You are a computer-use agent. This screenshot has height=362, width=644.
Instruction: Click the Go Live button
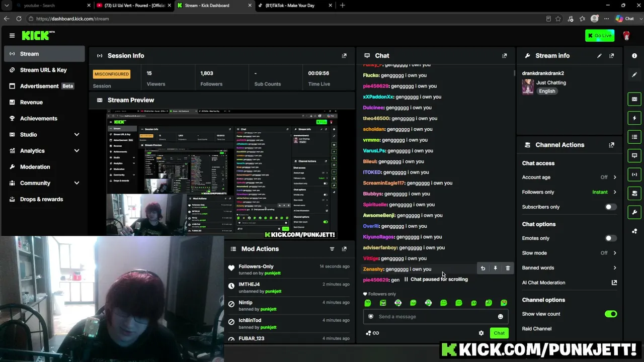click(600, 36)
